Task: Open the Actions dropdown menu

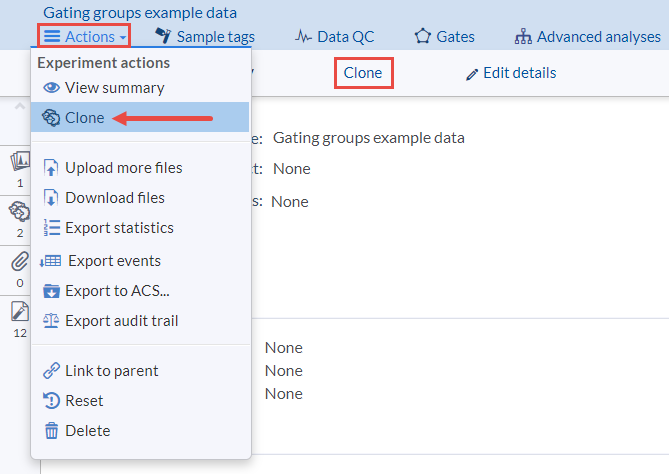Action: click(x=85, y=37)
